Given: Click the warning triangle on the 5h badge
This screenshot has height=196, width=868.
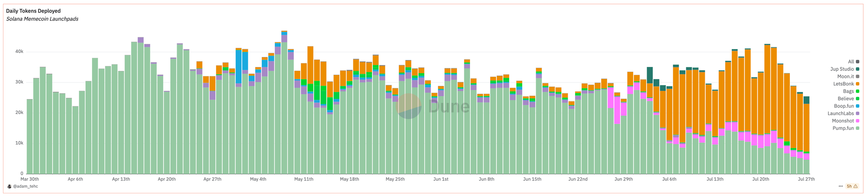Looking at the screenshot, I should click(855, 186).
